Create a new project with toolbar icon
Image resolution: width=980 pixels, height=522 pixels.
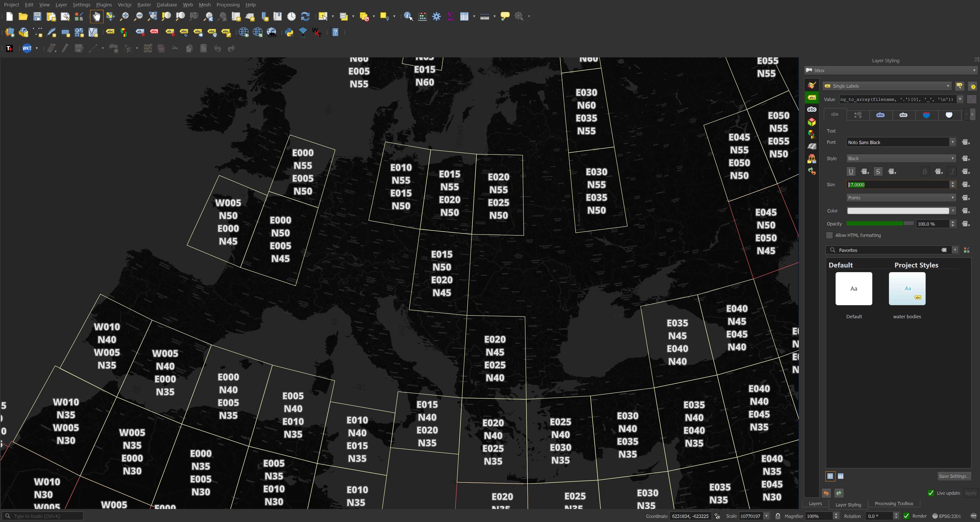pos(9,16)
